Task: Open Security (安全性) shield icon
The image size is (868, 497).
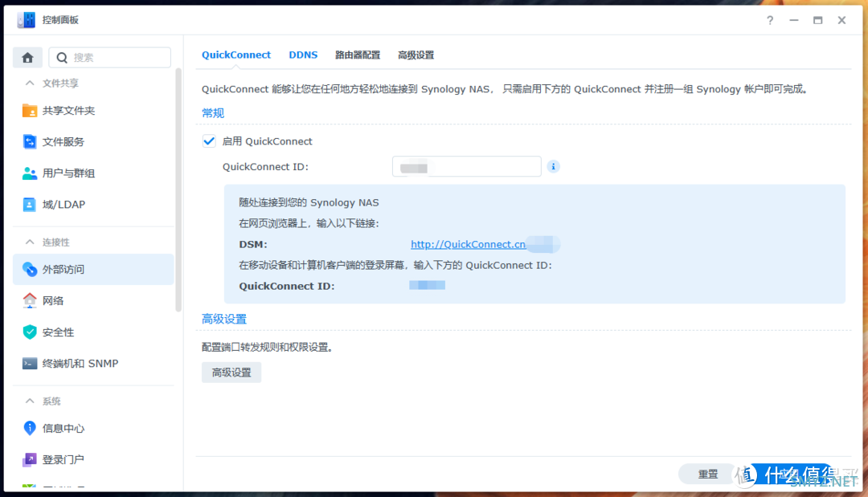Action: (30, 332)
